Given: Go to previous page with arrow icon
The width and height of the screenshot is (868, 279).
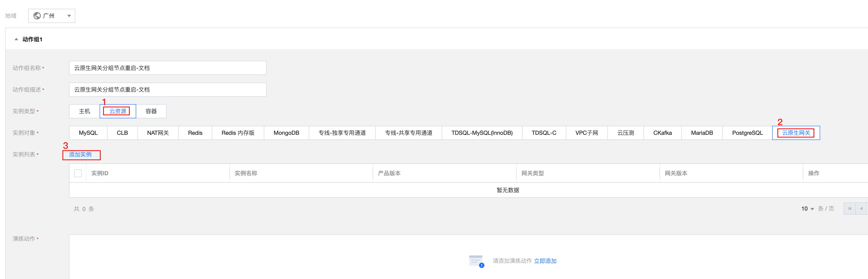Looking at the screenshot, I should click(x=861, y=208).
